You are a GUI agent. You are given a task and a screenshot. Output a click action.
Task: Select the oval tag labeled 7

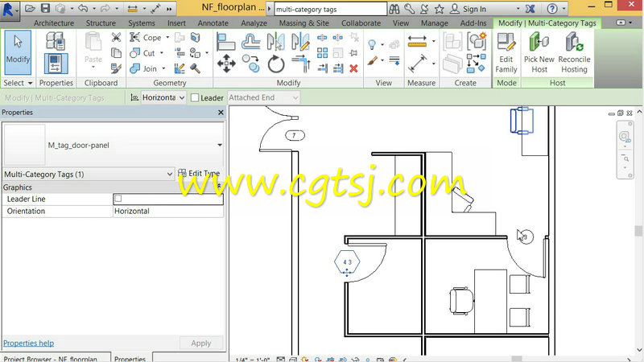click(x=295, y=135)
